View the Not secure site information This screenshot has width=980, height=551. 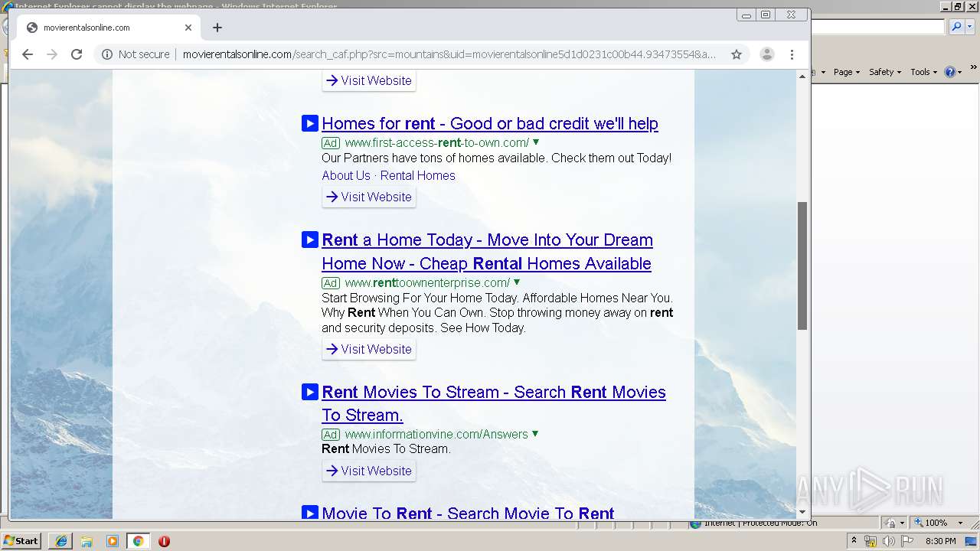136,54
